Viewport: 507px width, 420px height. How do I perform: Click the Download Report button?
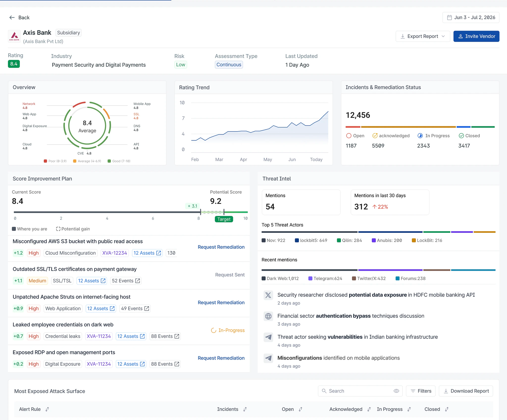click(466, 391)
